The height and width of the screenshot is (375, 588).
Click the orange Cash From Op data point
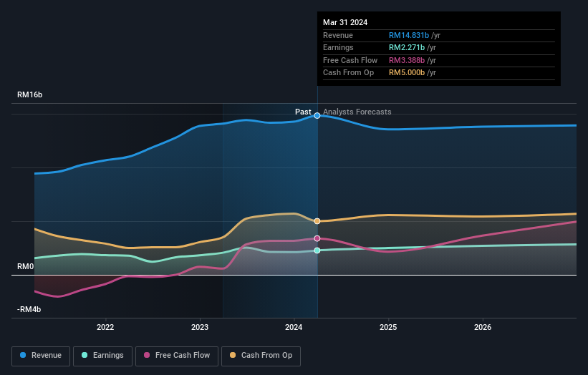tap(317, 221)
